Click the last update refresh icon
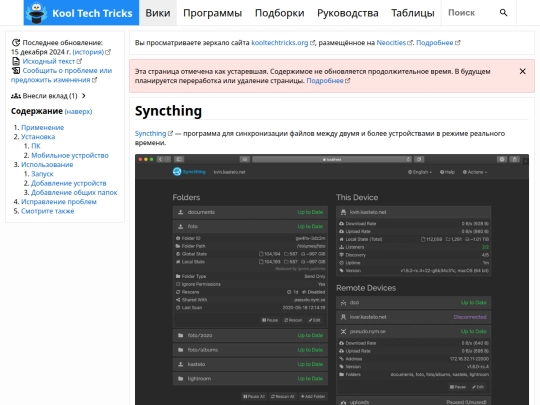The width and height of the screenshot is (540, 405). pyautogui.click(x=16, y=43)
